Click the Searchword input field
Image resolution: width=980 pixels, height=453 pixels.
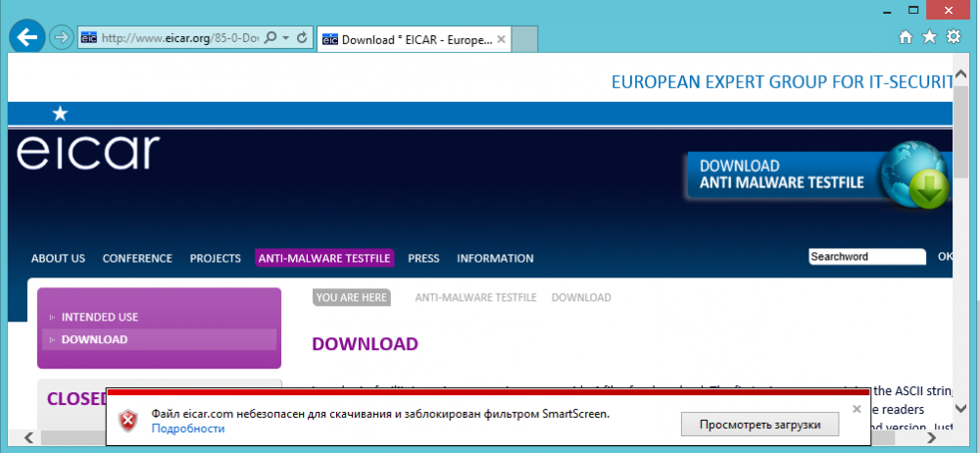tap(867, 257)
